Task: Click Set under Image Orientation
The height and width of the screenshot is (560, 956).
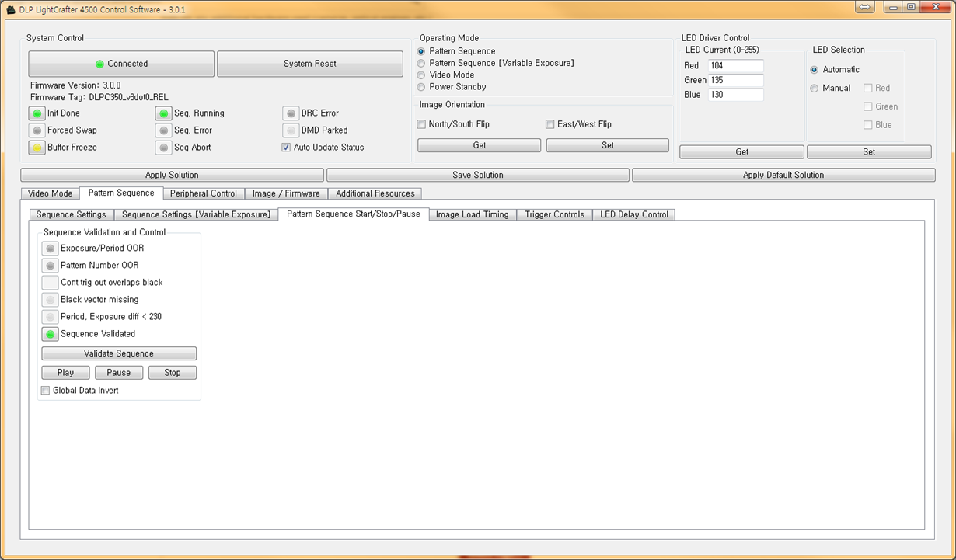Action: click(x=608, y=145)
